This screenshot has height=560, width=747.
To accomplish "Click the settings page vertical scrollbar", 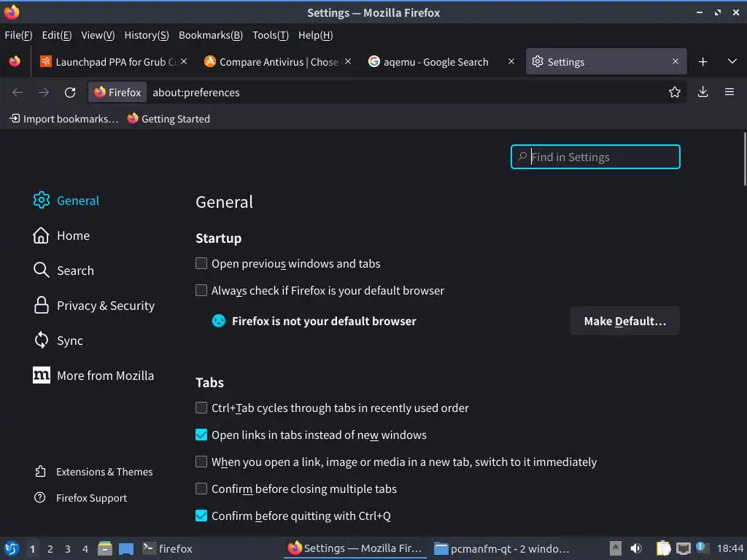I will [745, 160].
